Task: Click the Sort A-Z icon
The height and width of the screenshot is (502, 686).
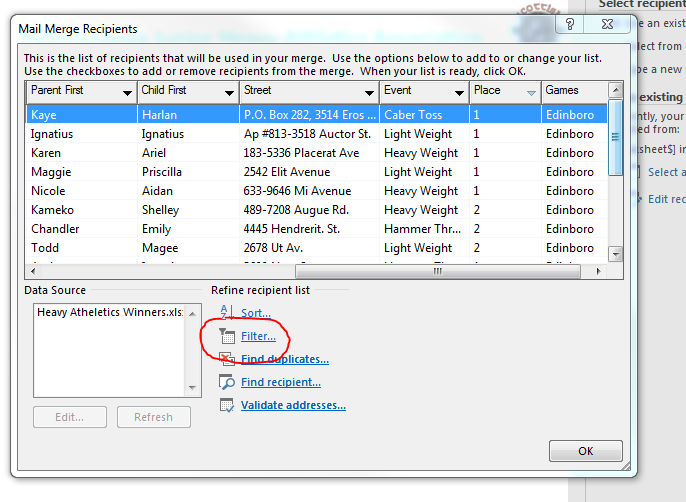Action: [x=226, y=313]
